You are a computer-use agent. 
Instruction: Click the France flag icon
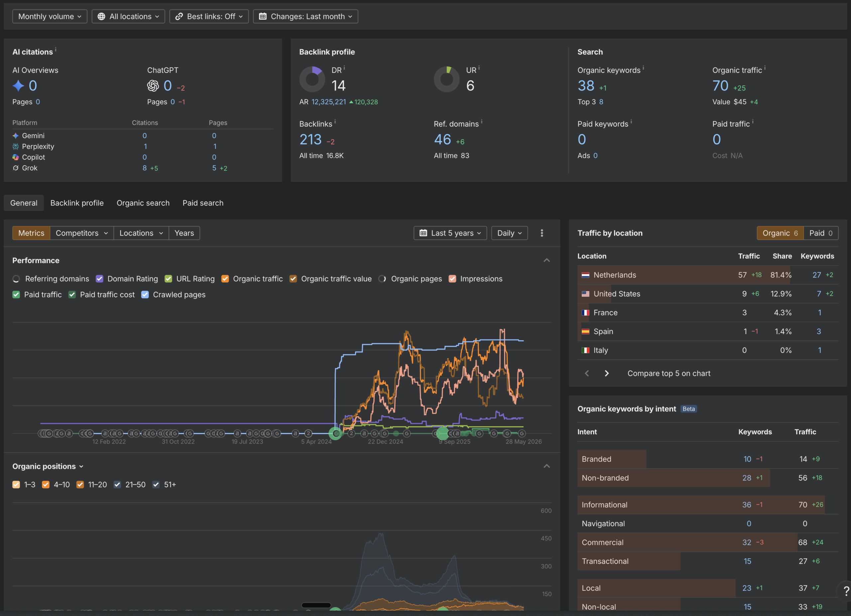pyautogui.click(x=585, y=313)
